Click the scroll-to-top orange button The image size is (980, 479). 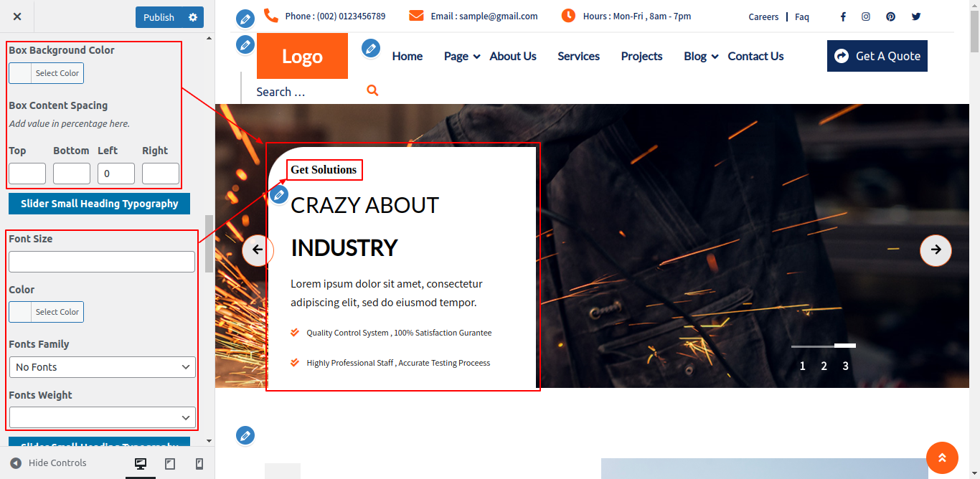(x=942, y=457)
